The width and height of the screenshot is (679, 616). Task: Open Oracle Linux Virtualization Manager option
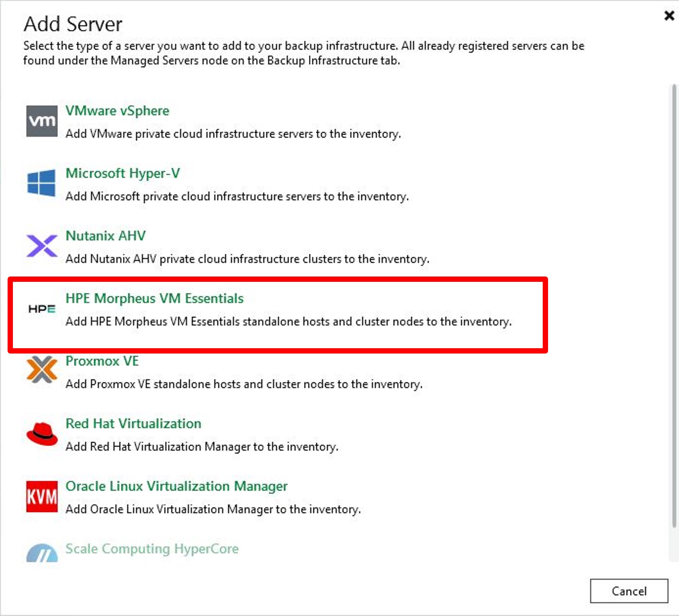[176, 486]
